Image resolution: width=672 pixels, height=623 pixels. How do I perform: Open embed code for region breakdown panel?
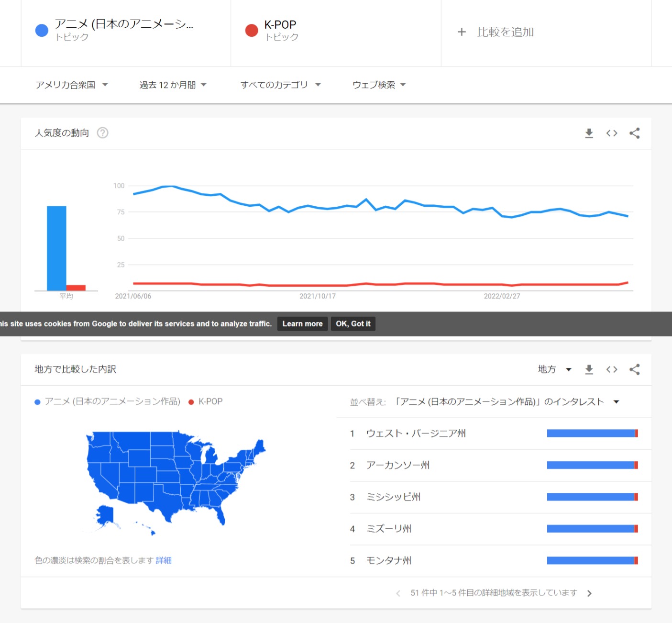[x=612, y=369]
